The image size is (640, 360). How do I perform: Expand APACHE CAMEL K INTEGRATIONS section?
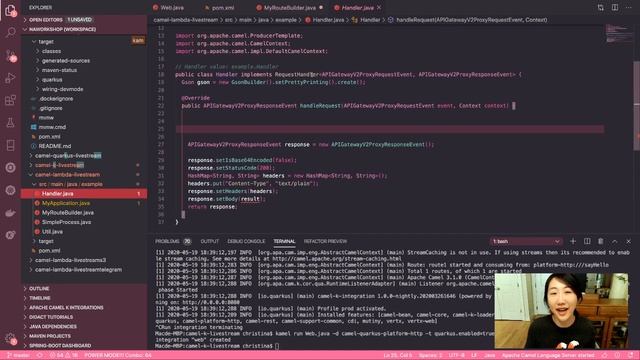pos(66,307)
